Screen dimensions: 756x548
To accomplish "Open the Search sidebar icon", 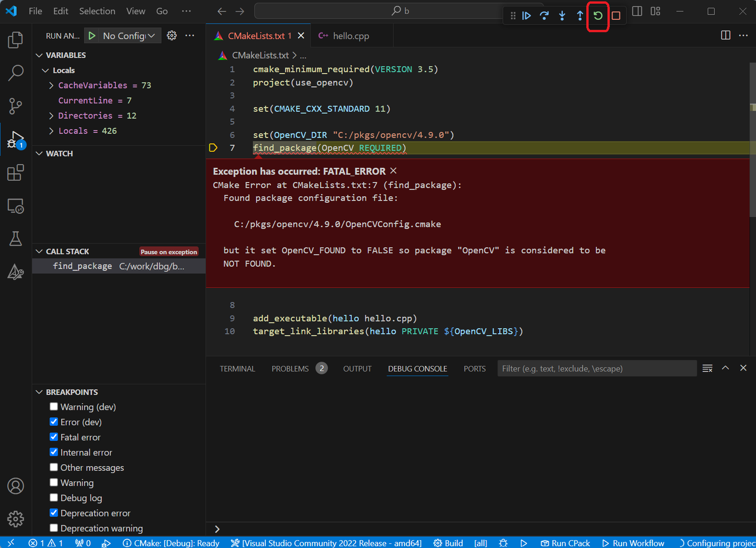I will 15,73.
